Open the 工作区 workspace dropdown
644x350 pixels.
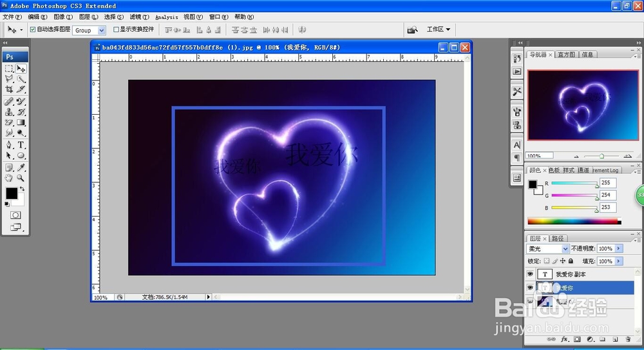click(438, 29)
